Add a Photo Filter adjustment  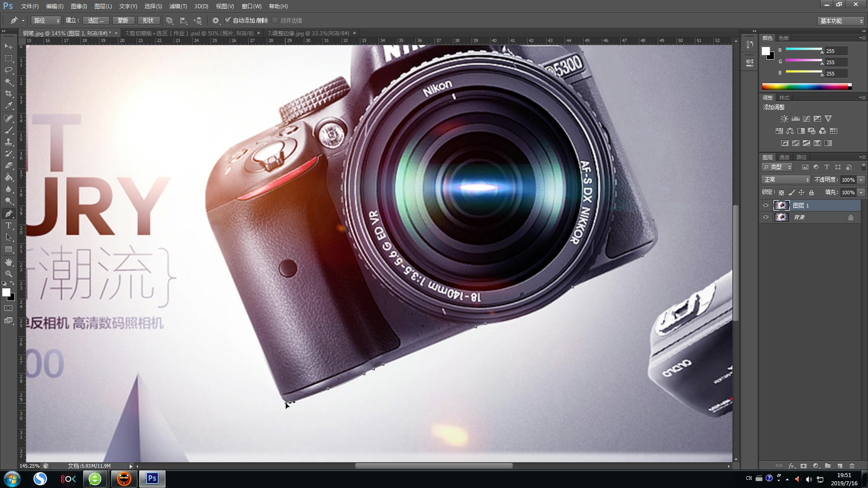click(811, 131)
